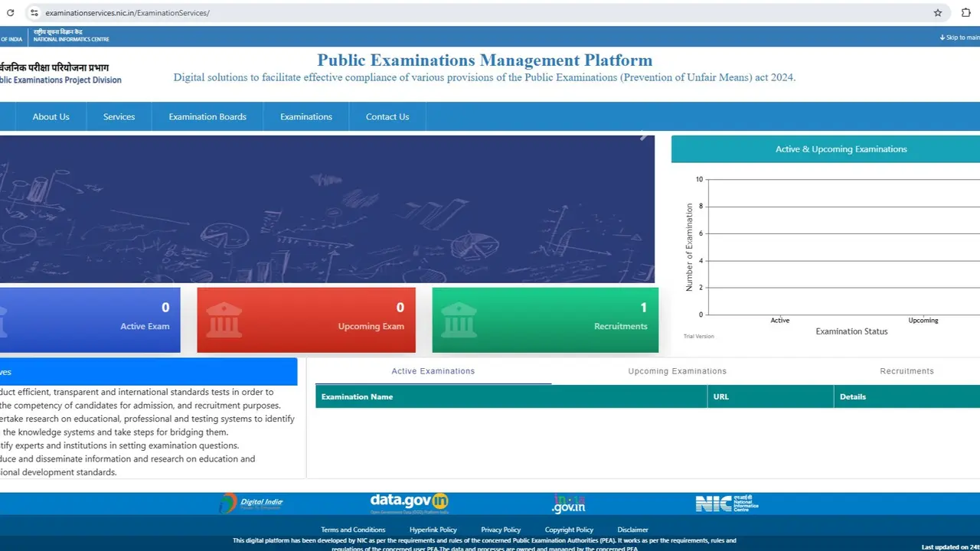Open the Services menu item
This screenshot has width=980, height=551.
click(x=119, y=117)
